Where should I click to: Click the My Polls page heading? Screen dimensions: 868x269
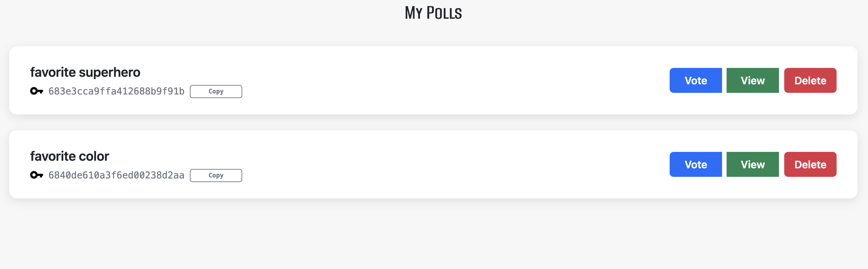tap(434, 13)
